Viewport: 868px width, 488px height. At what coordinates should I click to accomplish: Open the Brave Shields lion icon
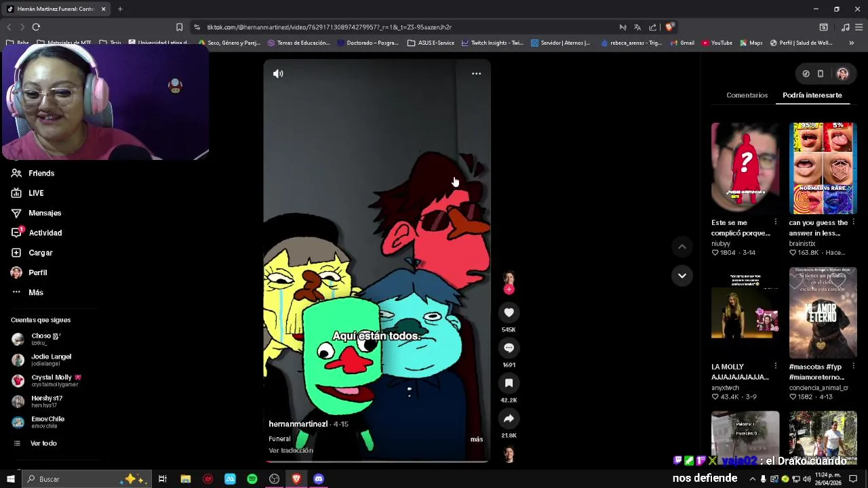[669, 27]
